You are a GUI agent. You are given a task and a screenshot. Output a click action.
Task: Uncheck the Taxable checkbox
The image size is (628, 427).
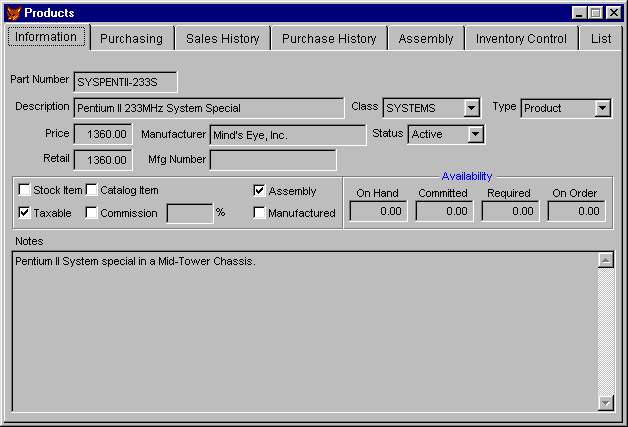tap(25, 213)
